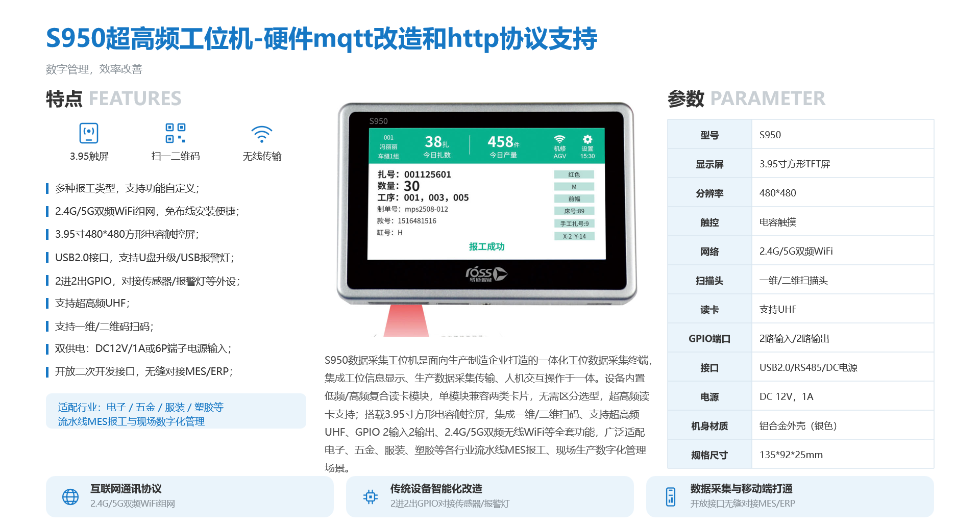980x526 pixels.
Task: Click the 互联网通讯协议 card
Action: tap(190, 496)
